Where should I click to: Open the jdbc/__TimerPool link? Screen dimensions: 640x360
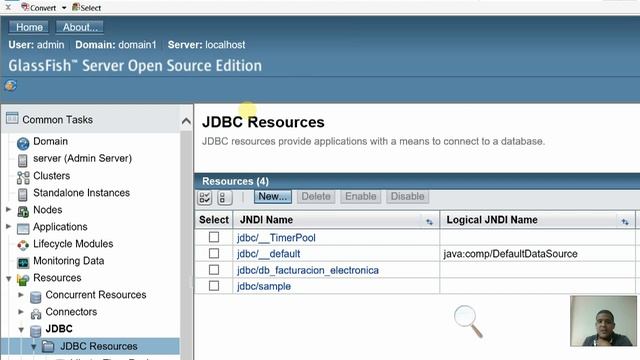click(276, 238)
